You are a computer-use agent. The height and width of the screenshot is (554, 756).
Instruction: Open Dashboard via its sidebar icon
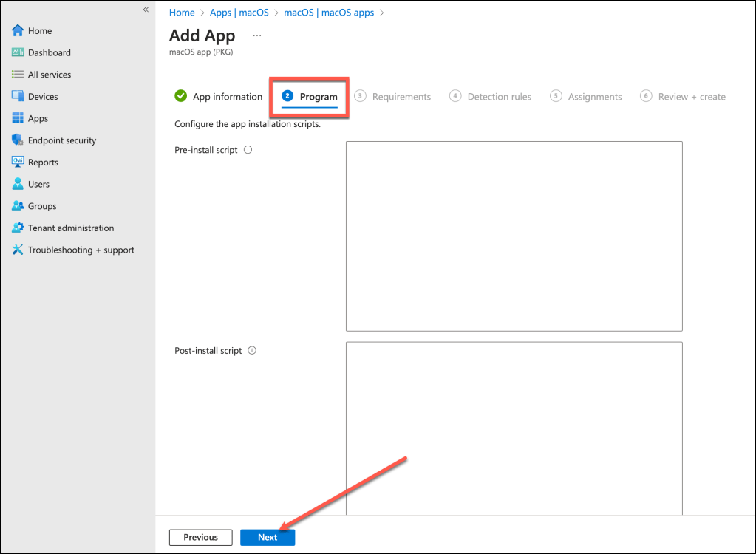pyautogui.click(x=18, y=52)
